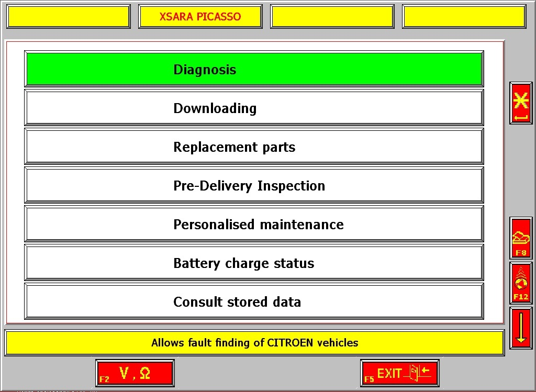
Task: Select the Diagnosis menu entry
Action: [x=254, y=70]
